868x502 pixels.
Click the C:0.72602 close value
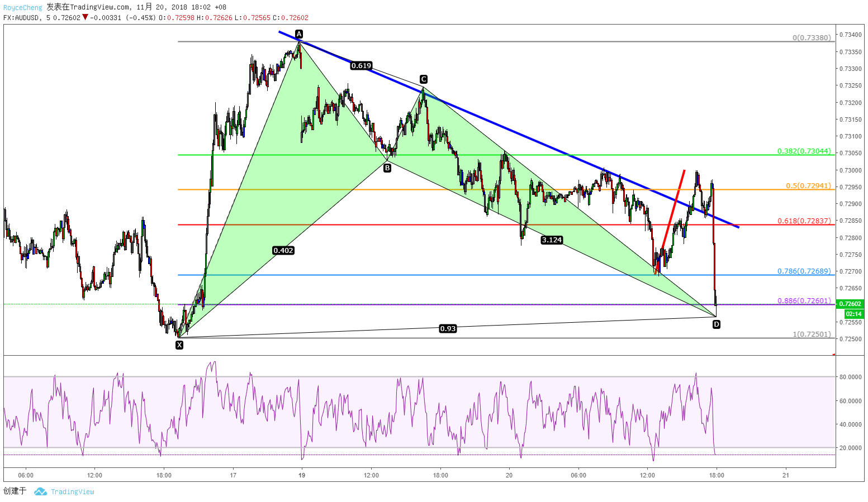tap(291, 18)
